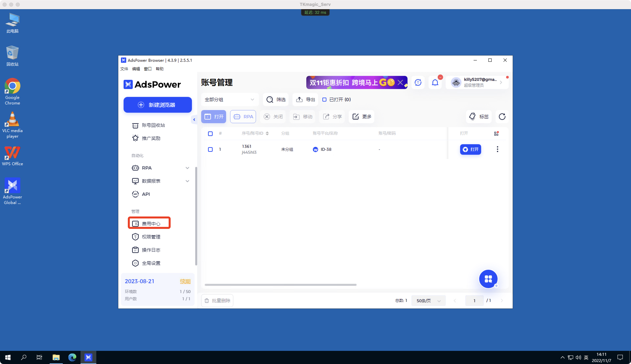Click the notification bell icon
This screenshot has height=364, width=631.
point(435,82)
